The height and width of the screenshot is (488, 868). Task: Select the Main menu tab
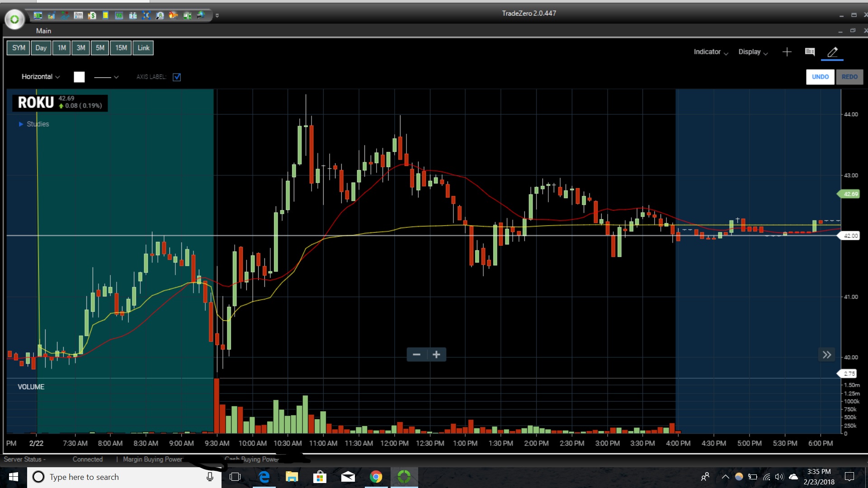43,31
